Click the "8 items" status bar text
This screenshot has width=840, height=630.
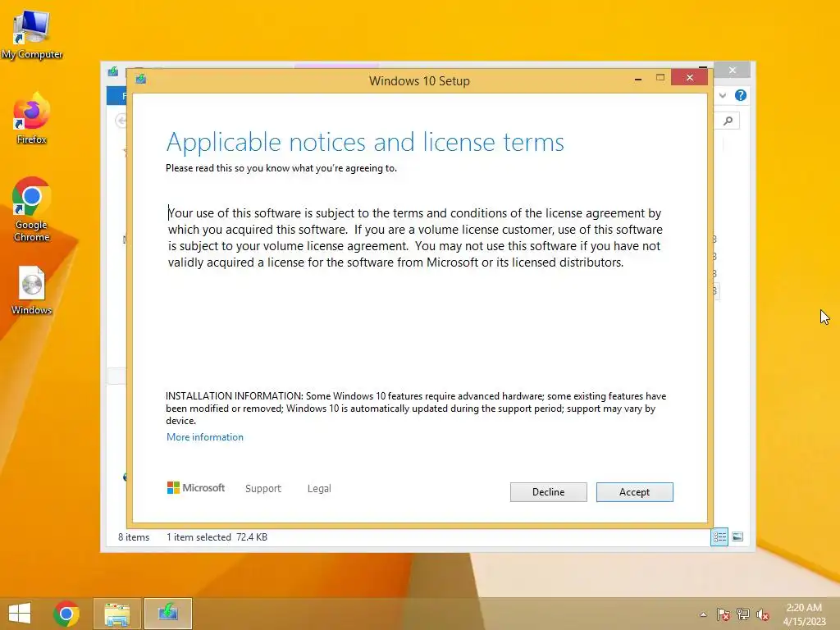(134, 536)
